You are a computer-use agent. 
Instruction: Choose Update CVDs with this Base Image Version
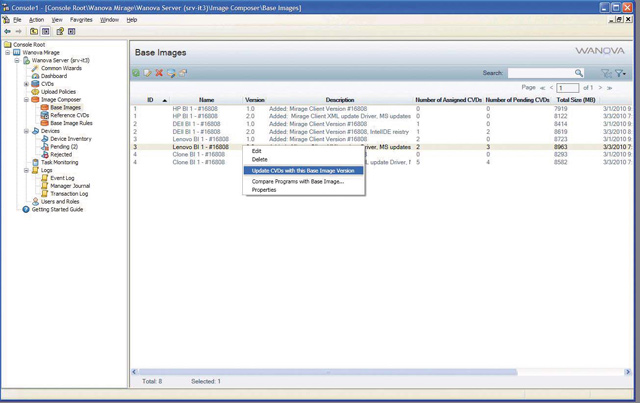[303, 171]
